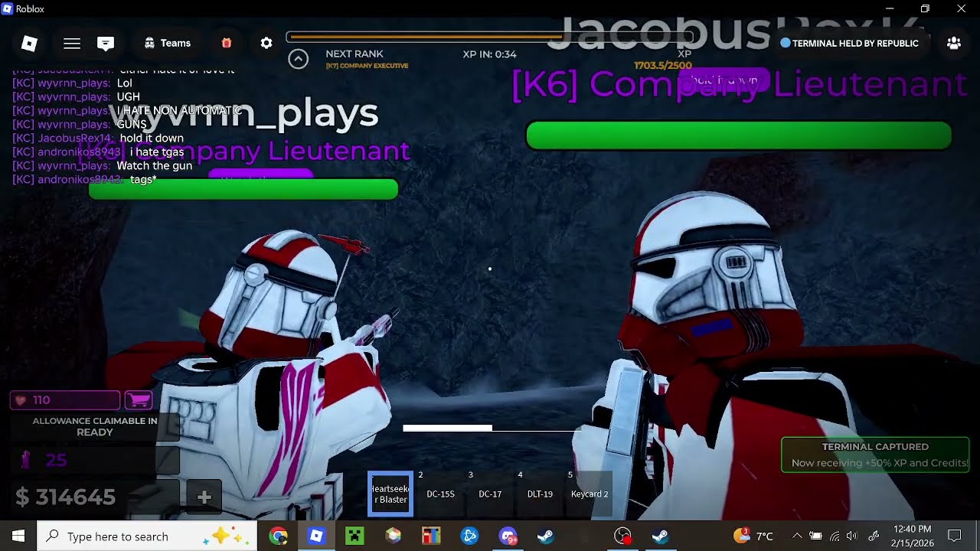The image size is (980, 551).
Task: Open the weather 7°C widget
Action: pos(754,536)
